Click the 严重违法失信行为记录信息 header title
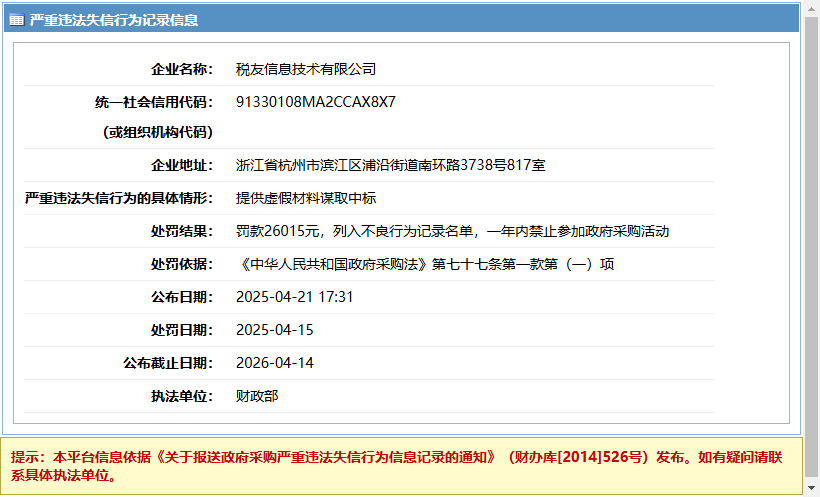The width and height of the screenshot is (820, 497). click(113, 20)
